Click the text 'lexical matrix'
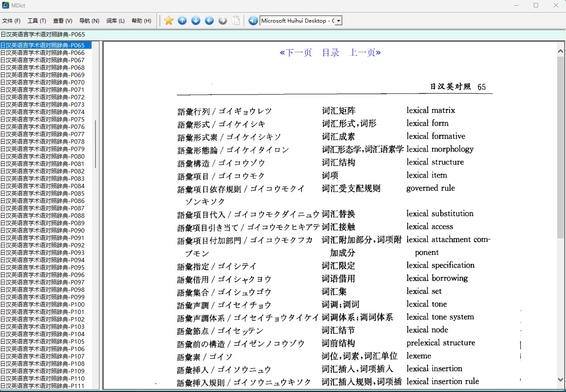Viewport: 566px width, 392px height. point(431,110)
